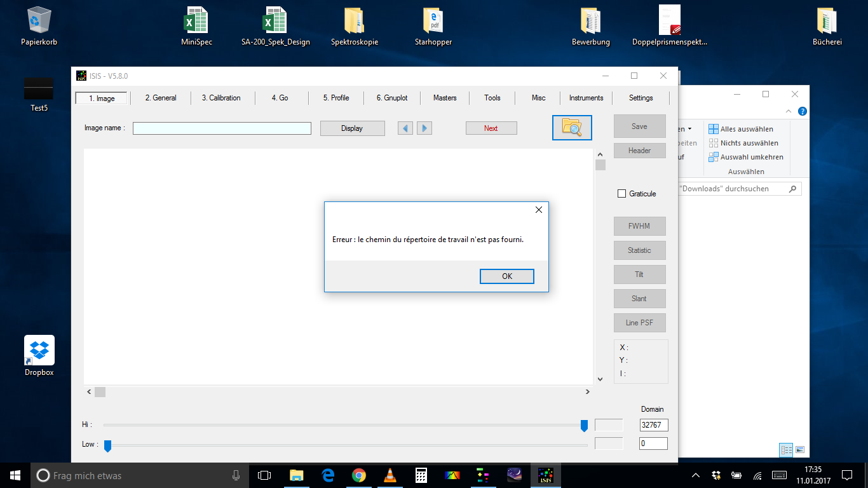Collapse the Explorer ribbon with the chevron
Image resolution: width=868 pixels, height=488 pixels.
[x=787, y=111]
